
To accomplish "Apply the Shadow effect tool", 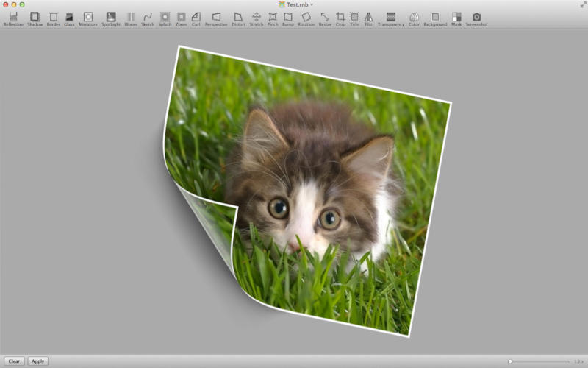I will pos(35,19).
